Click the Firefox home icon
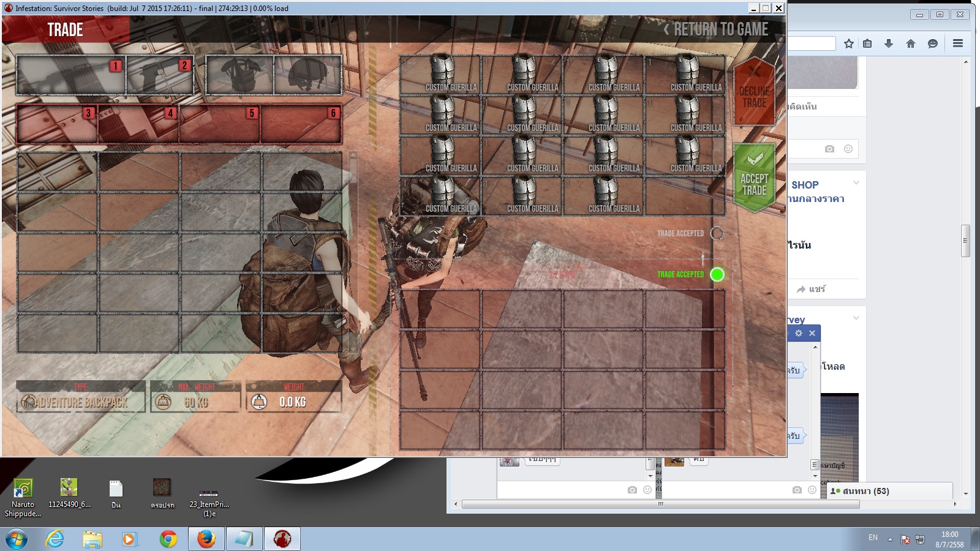The height and width of the screenshot is (551, 980). (x=911, y=43)
